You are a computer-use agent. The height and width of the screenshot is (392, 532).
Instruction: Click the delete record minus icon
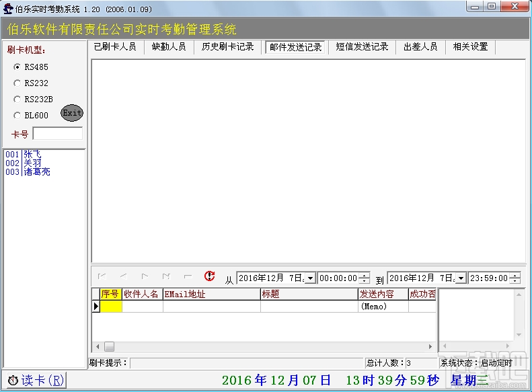[188, 276]
